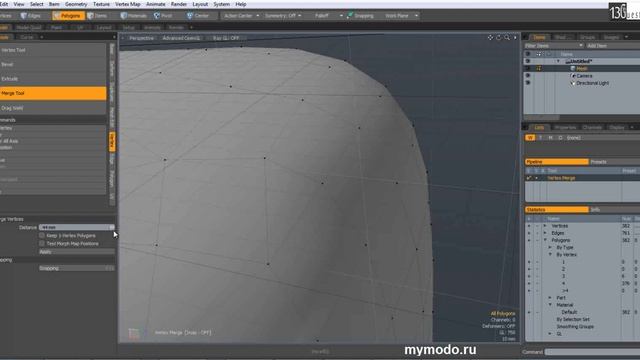
Task: Click the Perspective viewport label
Action: point(141,38)
